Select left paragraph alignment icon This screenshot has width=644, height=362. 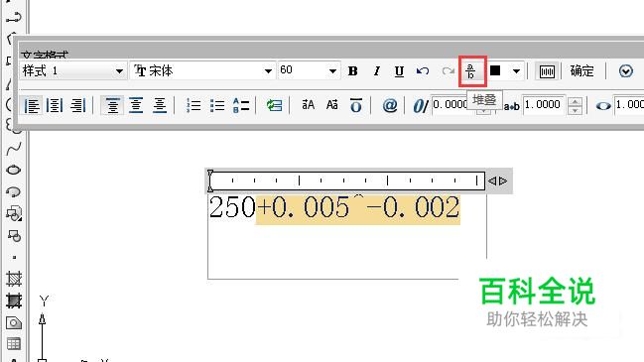coord(32,105)
